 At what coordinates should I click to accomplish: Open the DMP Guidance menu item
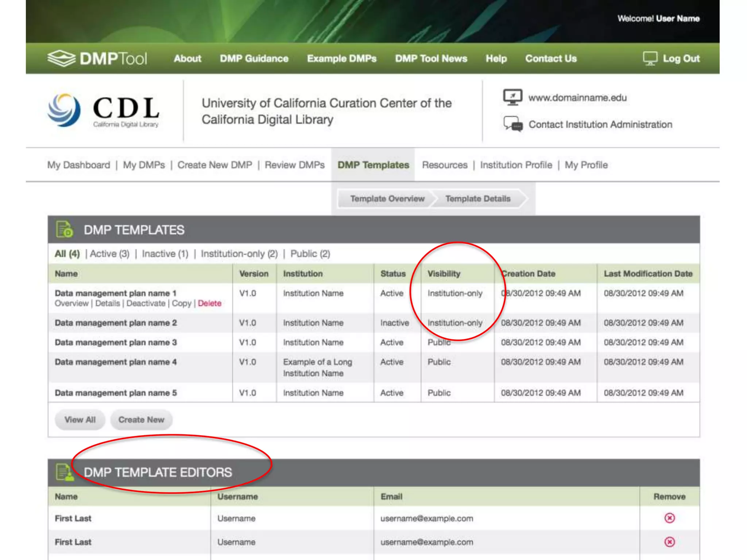[x=254, y=58]
